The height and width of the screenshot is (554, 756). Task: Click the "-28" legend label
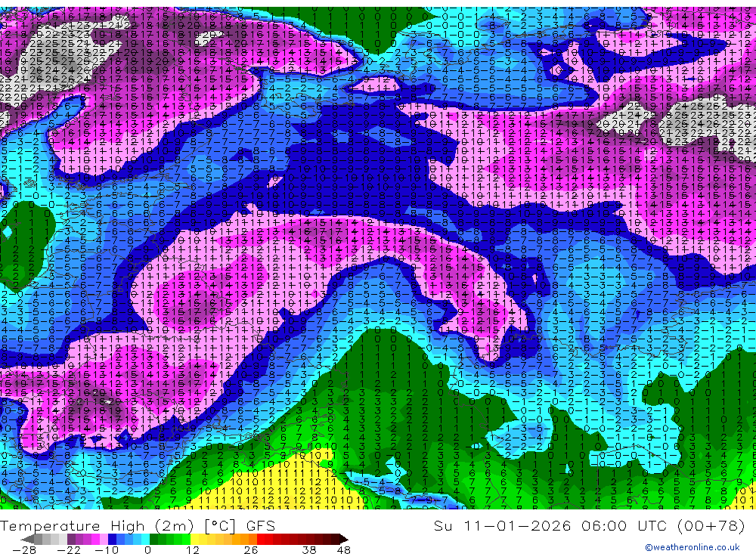click(24, 549)
